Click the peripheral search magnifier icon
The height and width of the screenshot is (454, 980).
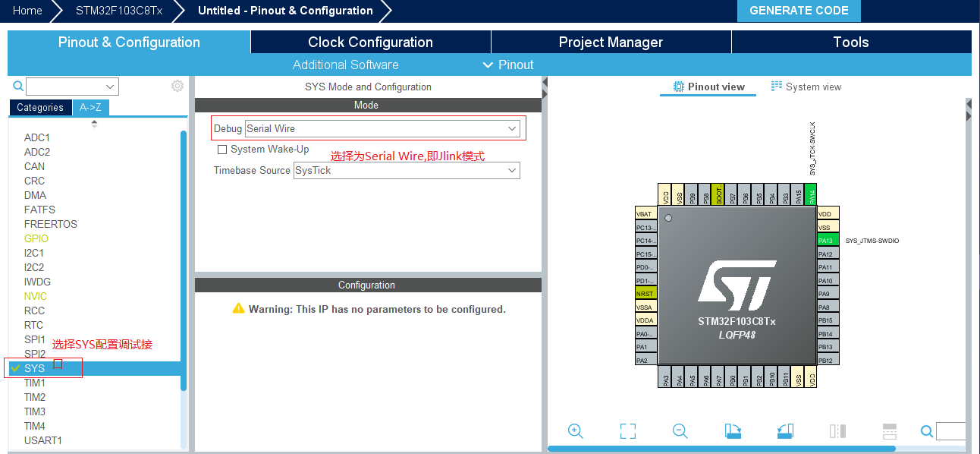18,86
